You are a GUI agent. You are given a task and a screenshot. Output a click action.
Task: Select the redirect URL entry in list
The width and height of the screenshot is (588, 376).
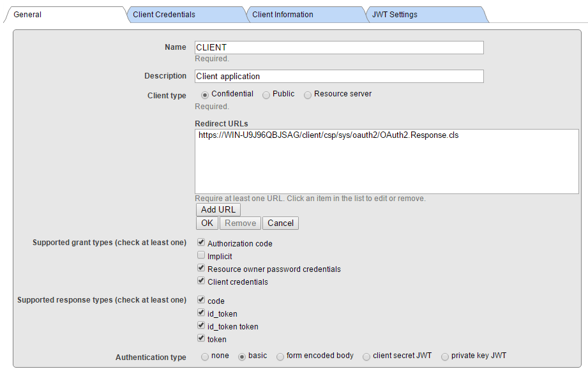click(329, 135)
